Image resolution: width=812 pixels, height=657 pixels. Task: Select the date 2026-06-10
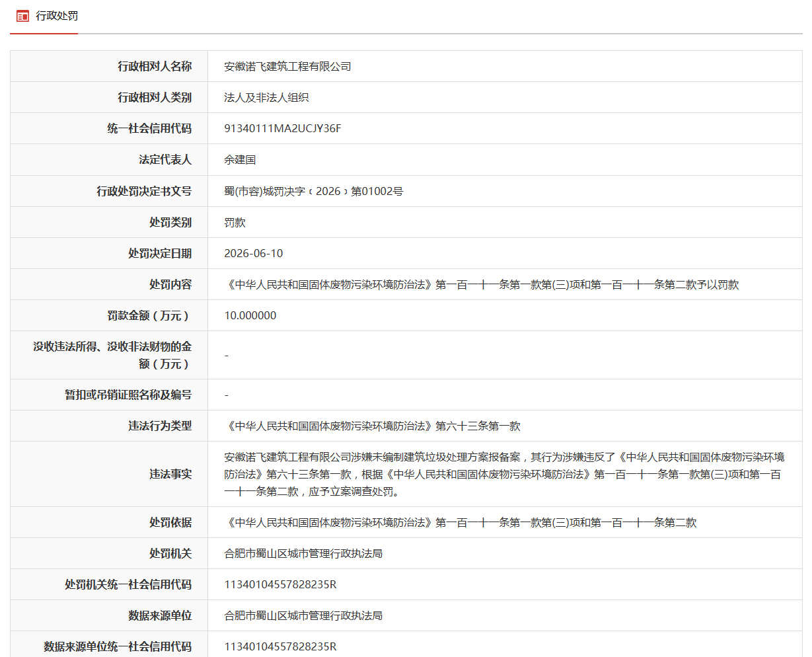click(254, 253)
